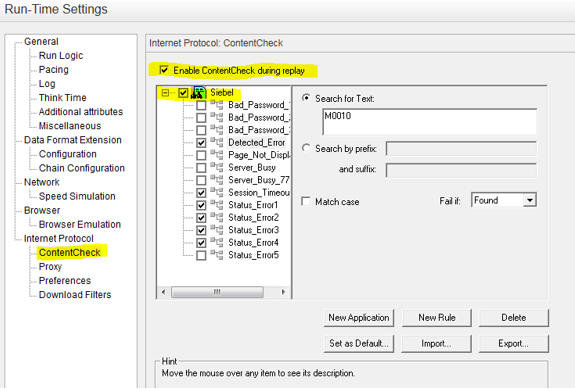
Task: Click the Siebel application icon
Action: 198,93
